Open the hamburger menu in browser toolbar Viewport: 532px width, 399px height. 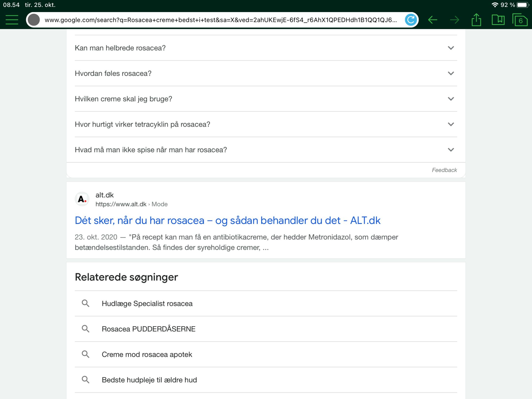[12, 20]
